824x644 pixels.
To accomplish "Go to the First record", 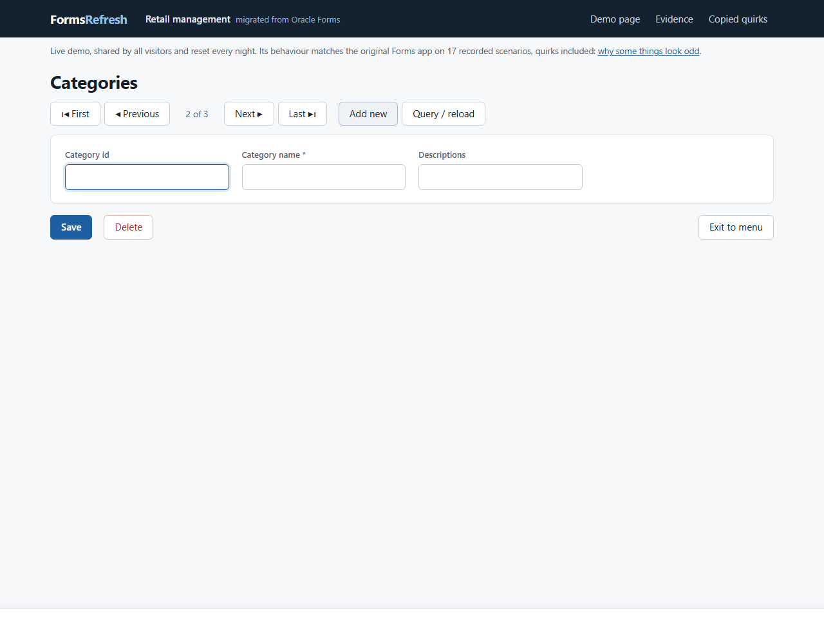I will coord(75,114).
